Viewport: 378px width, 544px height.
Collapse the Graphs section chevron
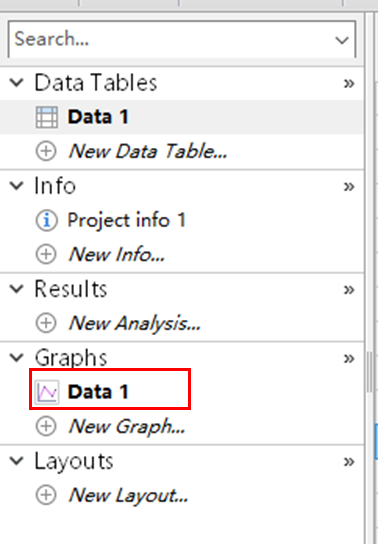[x=17, y=358]
